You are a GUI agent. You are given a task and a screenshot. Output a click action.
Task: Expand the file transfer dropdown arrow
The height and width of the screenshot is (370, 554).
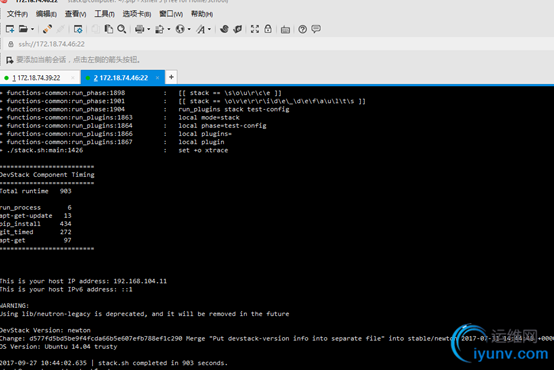click(169, 29)
